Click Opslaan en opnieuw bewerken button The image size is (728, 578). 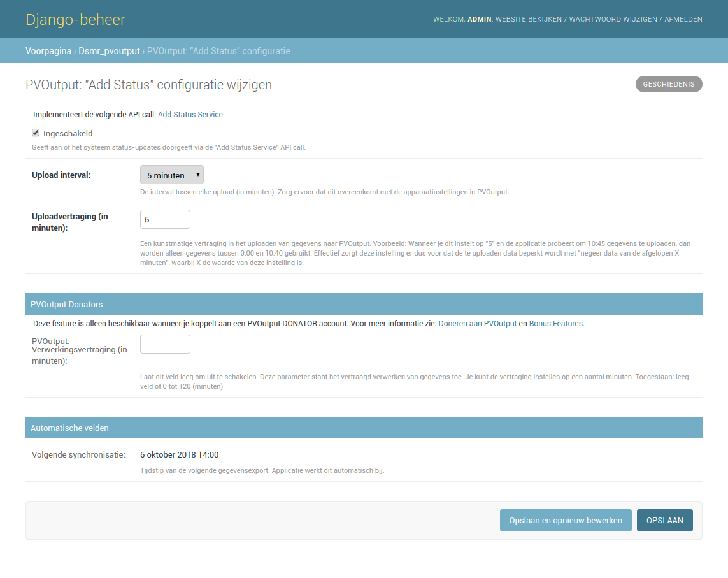point(566,521)
